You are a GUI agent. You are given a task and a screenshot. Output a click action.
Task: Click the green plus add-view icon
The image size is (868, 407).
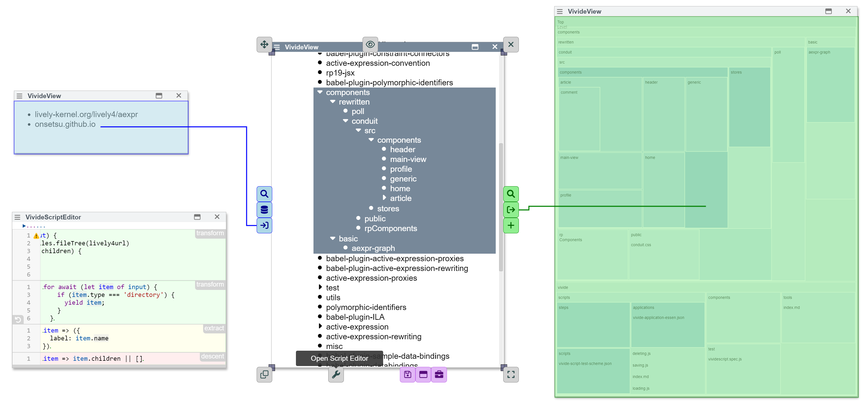pos(510,225)
